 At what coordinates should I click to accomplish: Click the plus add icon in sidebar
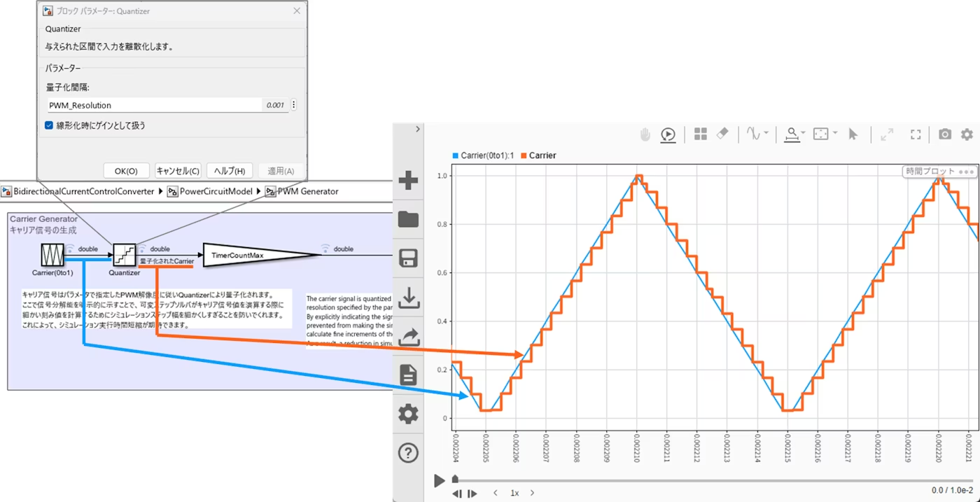point(408,181)
